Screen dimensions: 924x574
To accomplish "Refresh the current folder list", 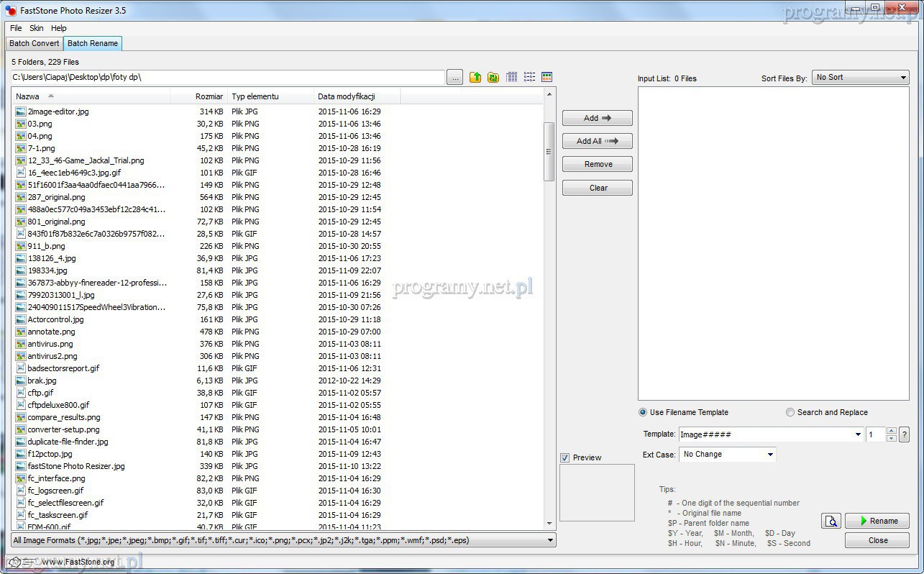I will click(x=493, y=77).
